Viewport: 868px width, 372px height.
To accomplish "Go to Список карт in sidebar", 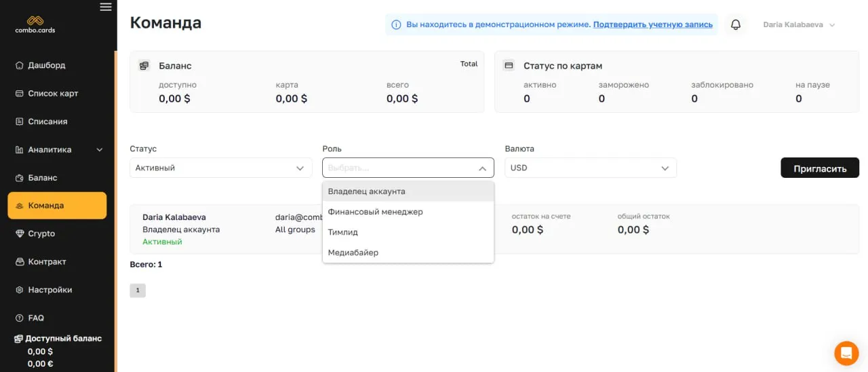I will 53,93.
